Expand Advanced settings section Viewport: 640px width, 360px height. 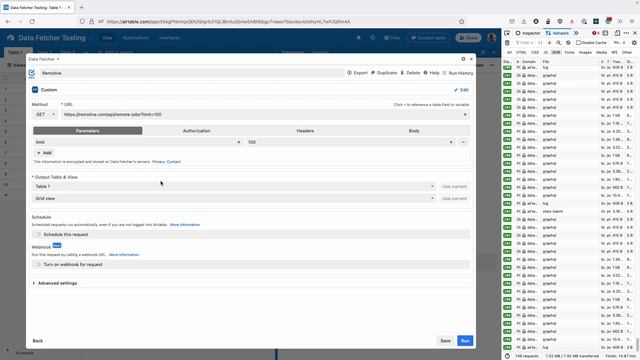55,283
